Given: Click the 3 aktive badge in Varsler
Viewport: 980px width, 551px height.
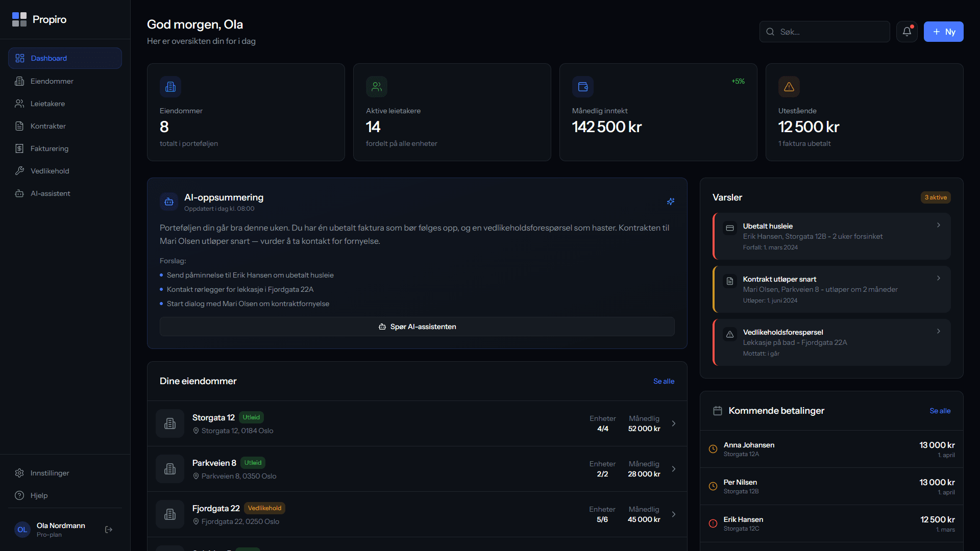Looking at the screenshot, I should pos(936,197).
